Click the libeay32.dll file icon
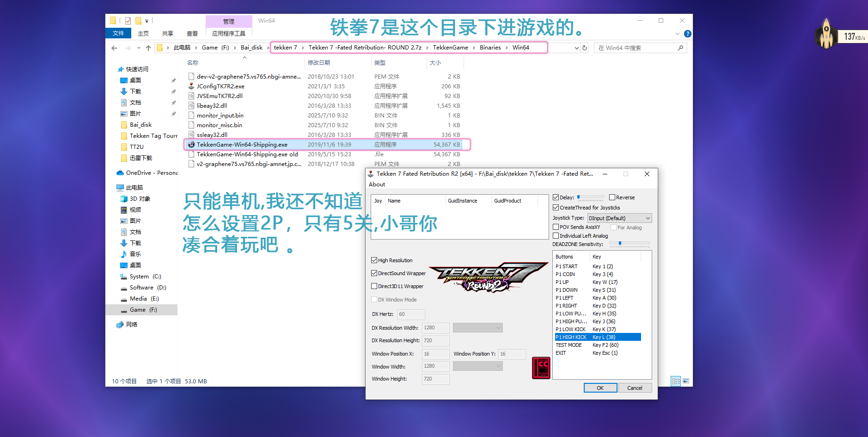The width and height of the screenshot is (868, 437). pyautogui.click(x=191, y=105)
